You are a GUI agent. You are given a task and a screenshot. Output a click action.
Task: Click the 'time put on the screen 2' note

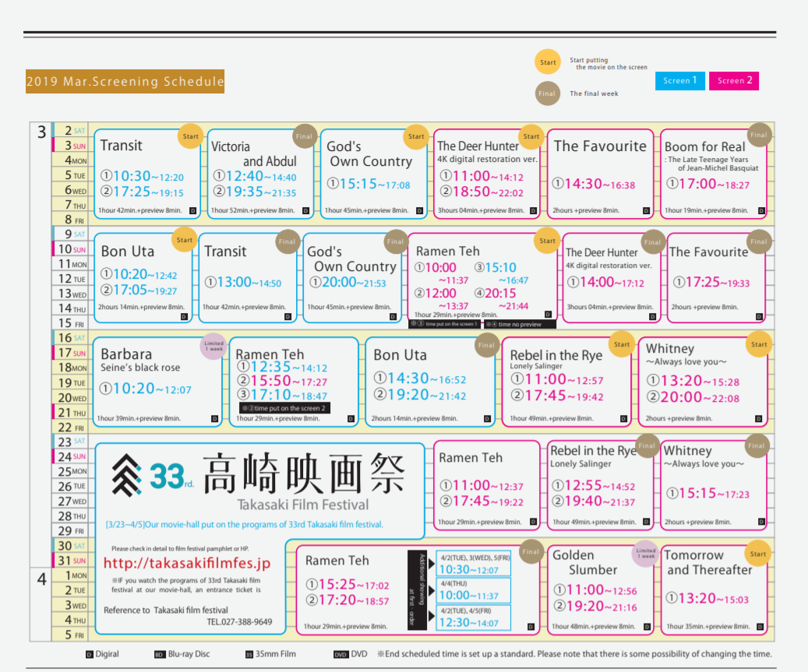tap(284, 408)
